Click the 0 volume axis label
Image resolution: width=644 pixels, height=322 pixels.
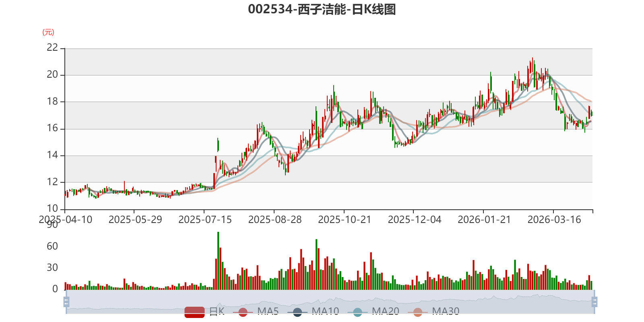[55, 289]
